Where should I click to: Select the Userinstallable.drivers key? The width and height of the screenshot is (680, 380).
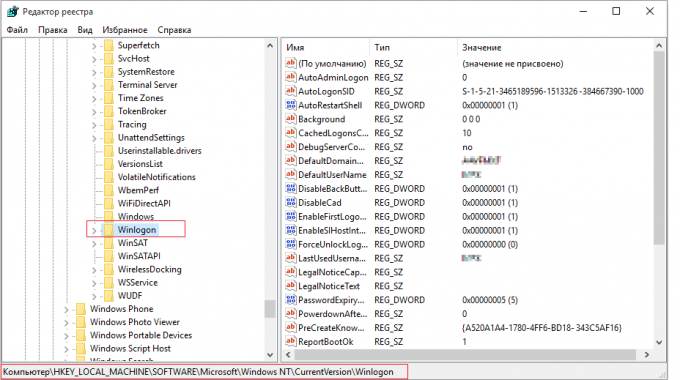click(x=159, y=151)
